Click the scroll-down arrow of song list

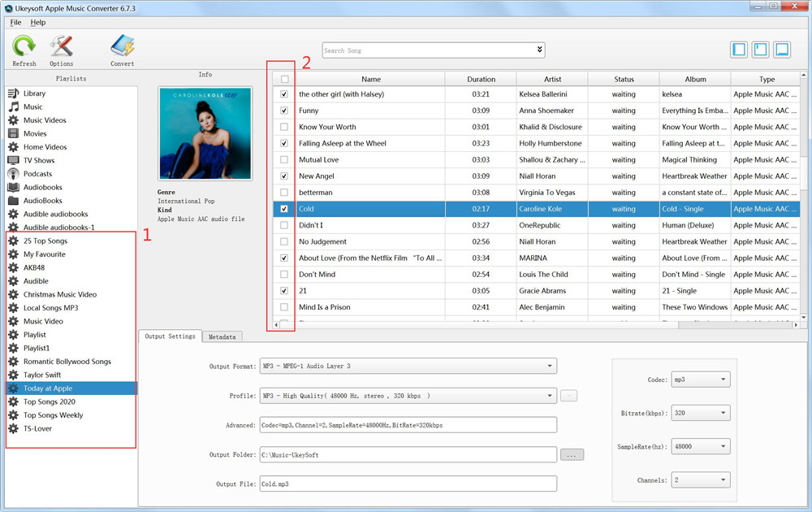pos(804,317)
